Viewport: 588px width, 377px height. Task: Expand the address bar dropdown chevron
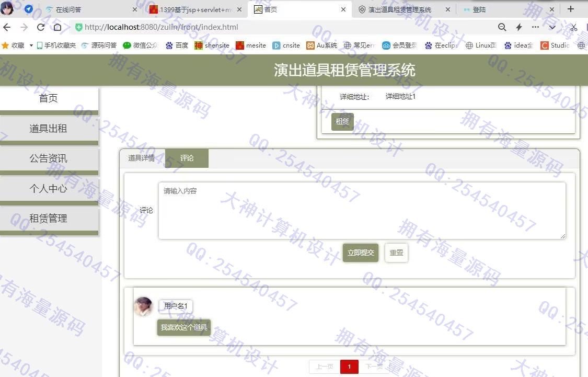click(552, 27)
